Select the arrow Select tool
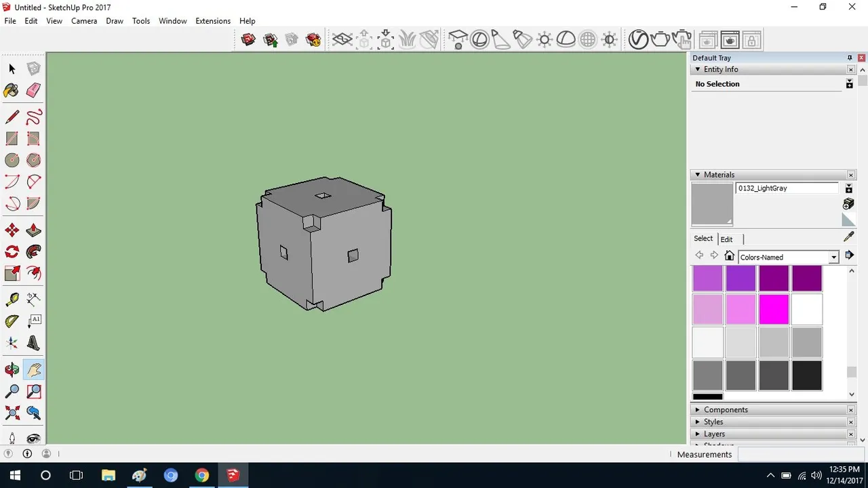This screenshot has width=868, height=488. point(12,68)
